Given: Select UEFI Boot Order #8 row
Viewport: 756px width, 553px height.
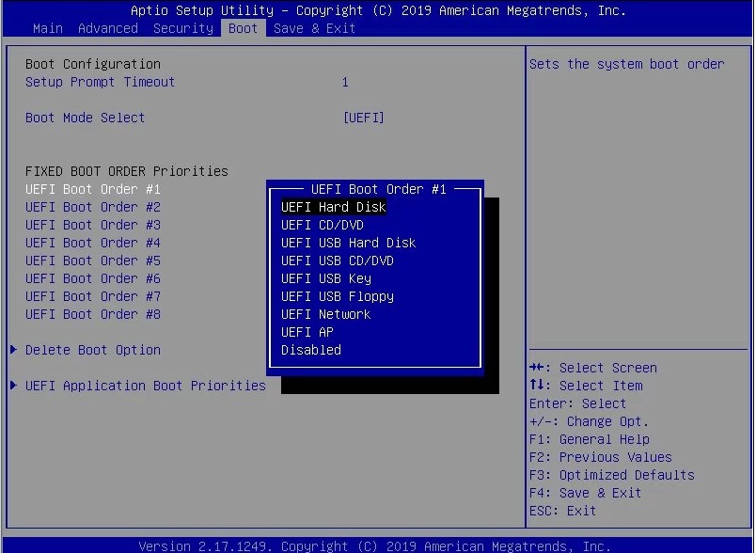Looking at the screenshot, I should point(92,314).
